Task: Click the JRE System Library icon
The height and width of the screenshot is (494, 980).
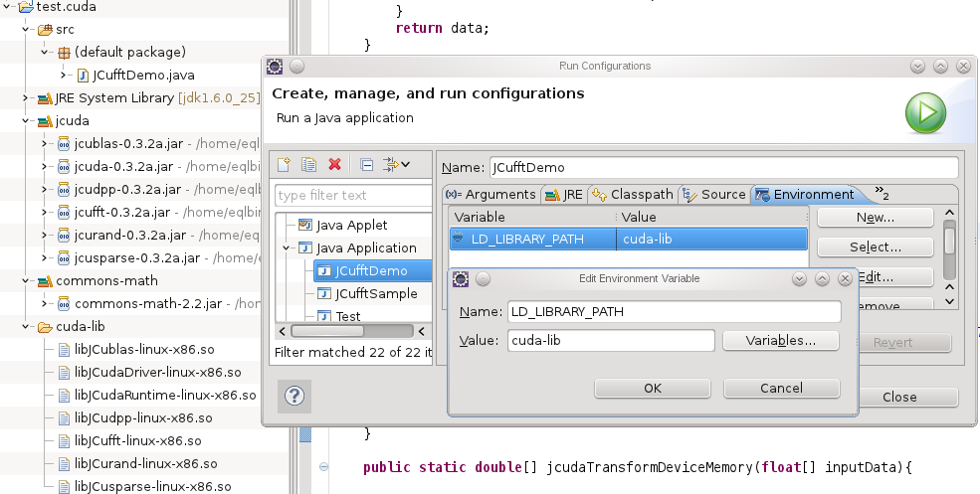Action: click(x=45, y=98)
